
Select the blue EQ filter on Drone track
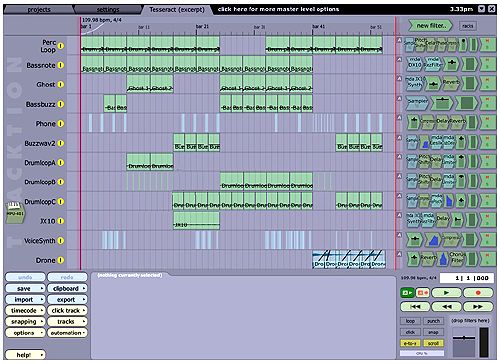tap(443, 259)
